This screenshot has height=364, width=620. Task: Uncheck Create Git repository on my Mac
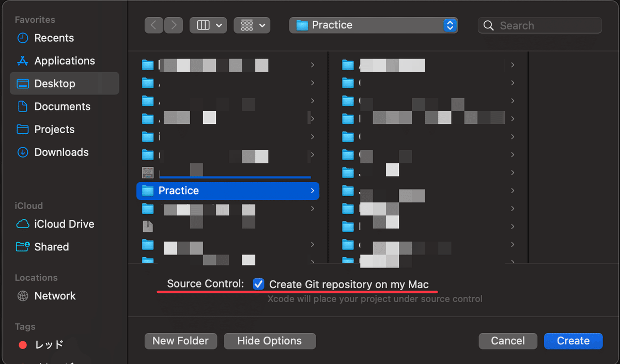pyautogui.click(x=258, y=284)
